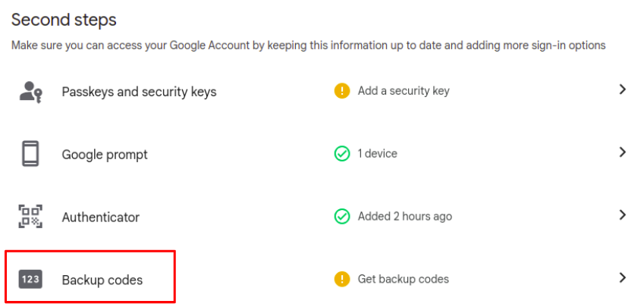Image resolution: width=644 pixels, height=307 pixels.
Task: Select the Backup codes label
Action: (102, 280)
